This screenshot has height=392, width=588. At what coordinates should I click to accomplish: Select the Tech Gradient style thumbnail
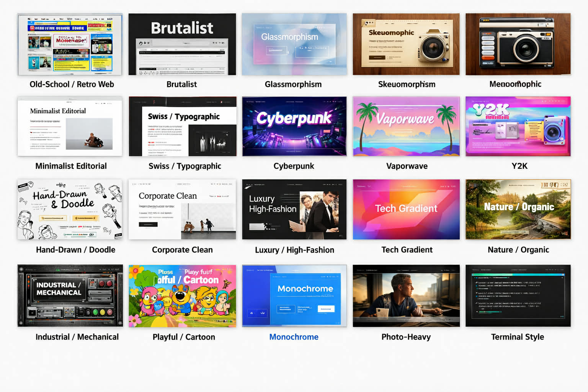pos(406,209)
